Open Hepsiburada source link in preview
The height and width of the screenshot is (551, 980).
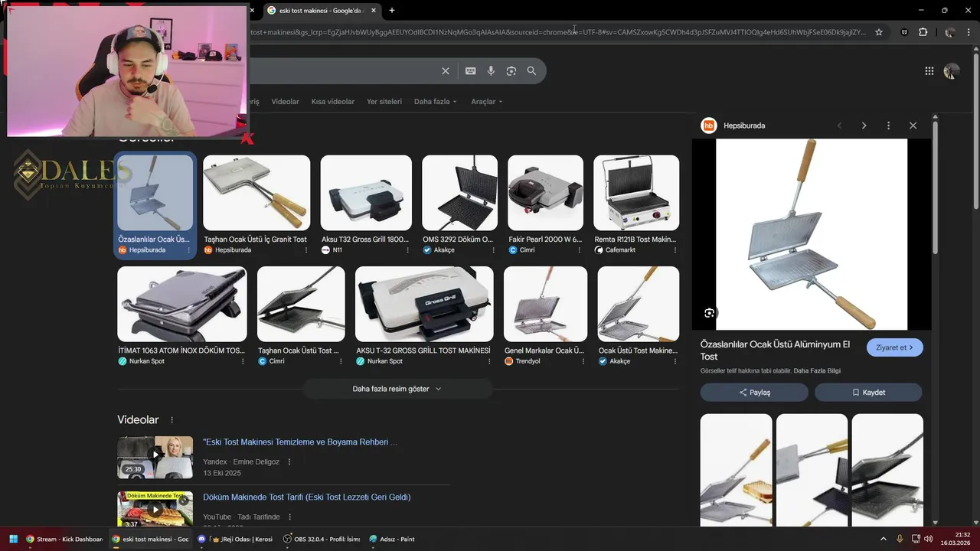[x=744, y=126]
